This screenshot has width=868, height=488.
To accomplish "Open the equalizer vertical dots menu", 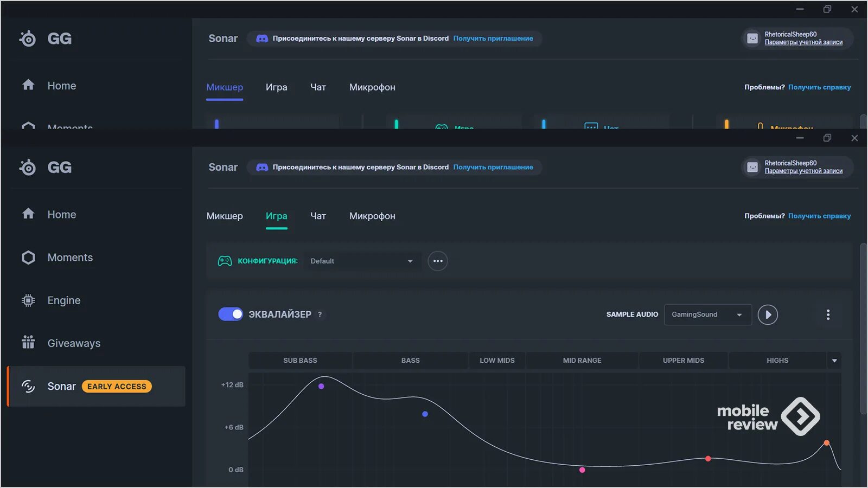I will (x=828, y=315).
